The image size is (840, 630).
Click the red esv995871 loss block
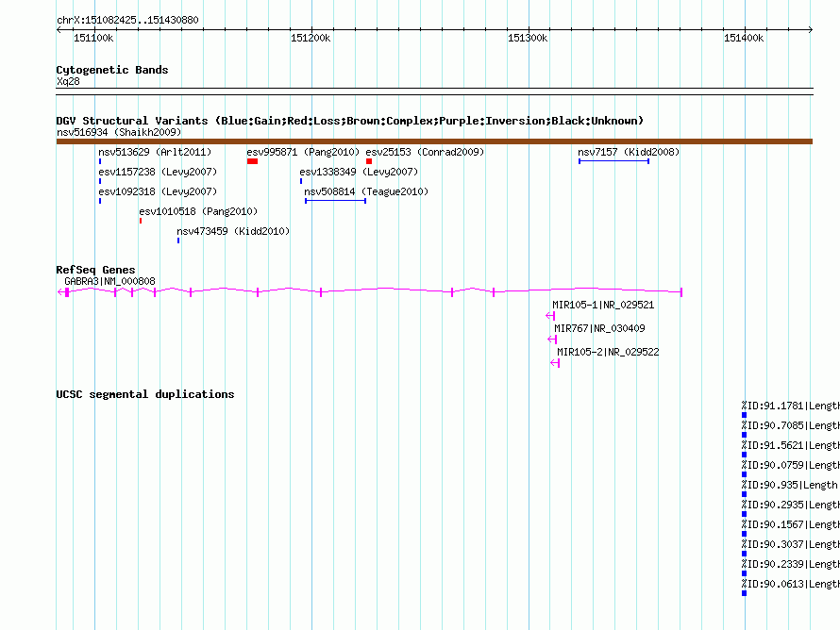[x=252, y=161]
